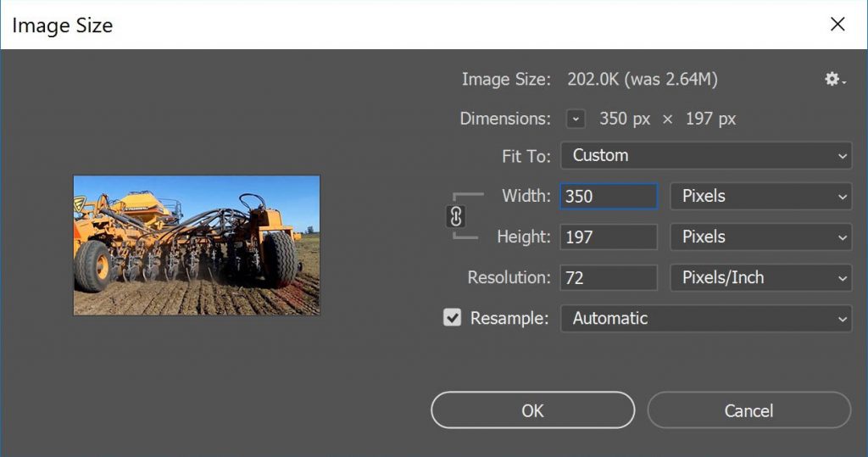Open the Height units Pixels dropdown
This screenshot has width=868, height=457.
point(760,237)
